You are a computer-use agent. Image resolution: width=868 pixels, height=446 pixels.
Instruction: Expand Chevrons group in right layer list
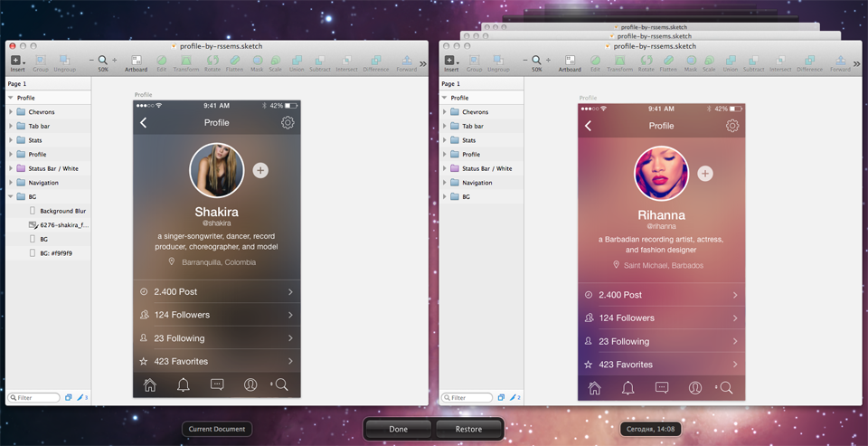[x=444, y=112]
